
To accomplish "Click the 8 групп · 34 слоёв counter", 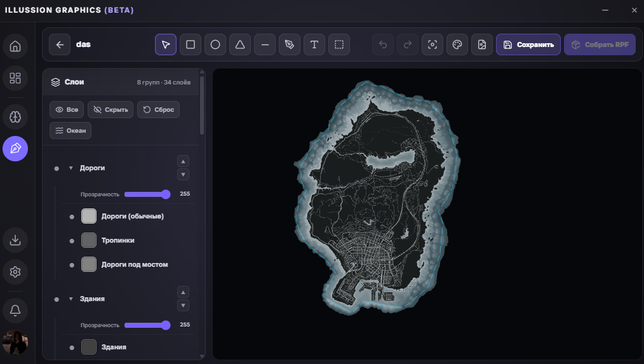I will tap(164, 82).
